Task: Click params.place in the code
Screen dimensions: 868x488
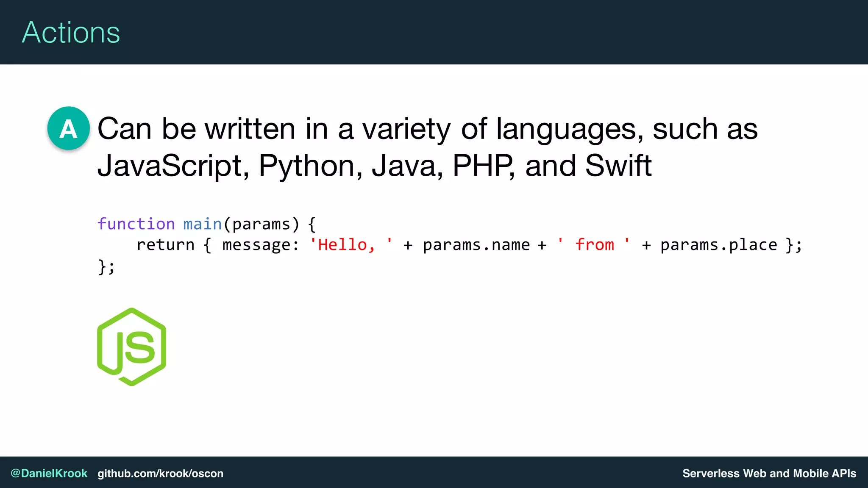Action: point(719,245)
